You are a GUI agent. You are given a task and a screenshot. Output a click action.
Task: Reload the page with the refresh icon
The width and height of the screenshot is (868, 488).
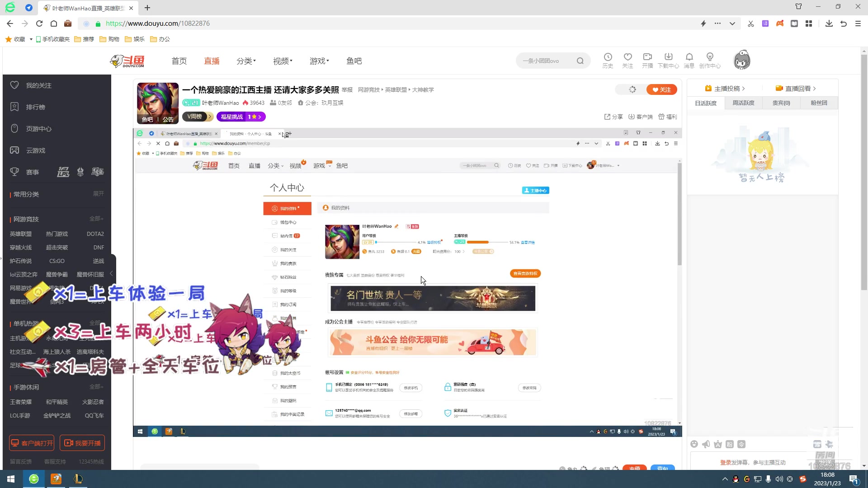[x=39, y=23]
